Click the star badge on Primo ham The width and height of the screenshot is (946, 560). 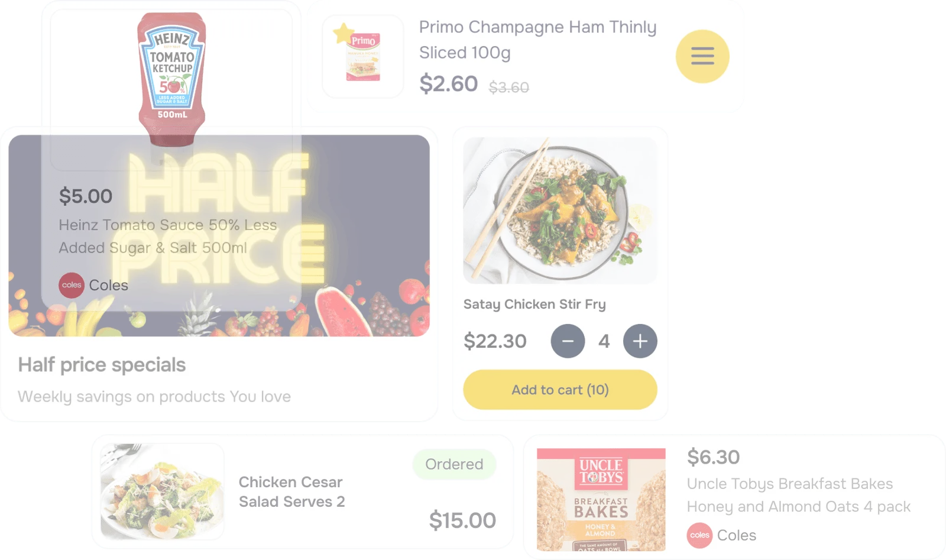[x=344, y=33]
